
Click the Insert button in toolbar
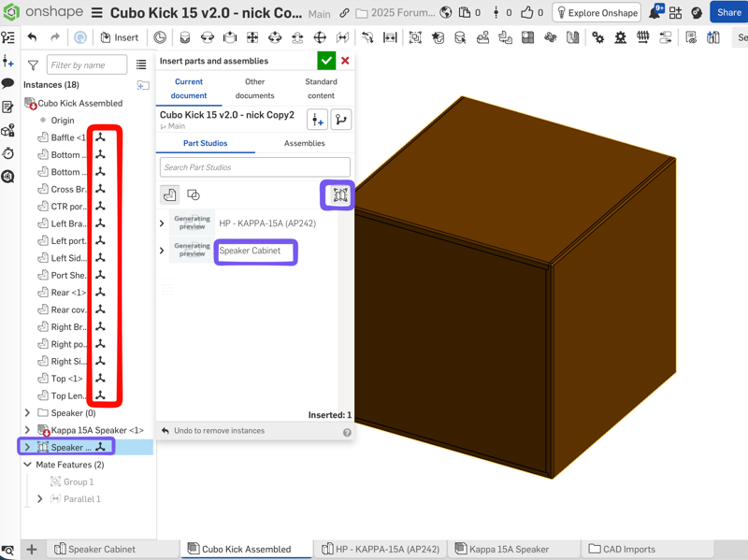click(120, 37)
